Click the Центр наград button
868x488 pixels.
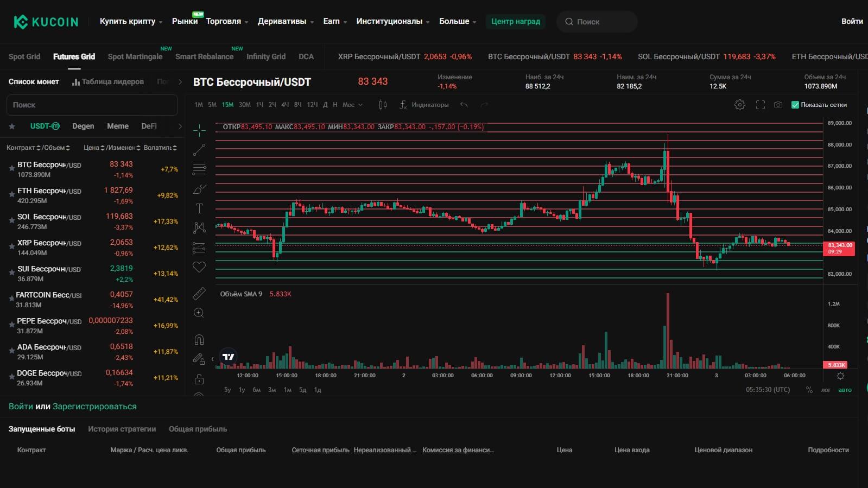pyautogui.click(x=515, y=21)
